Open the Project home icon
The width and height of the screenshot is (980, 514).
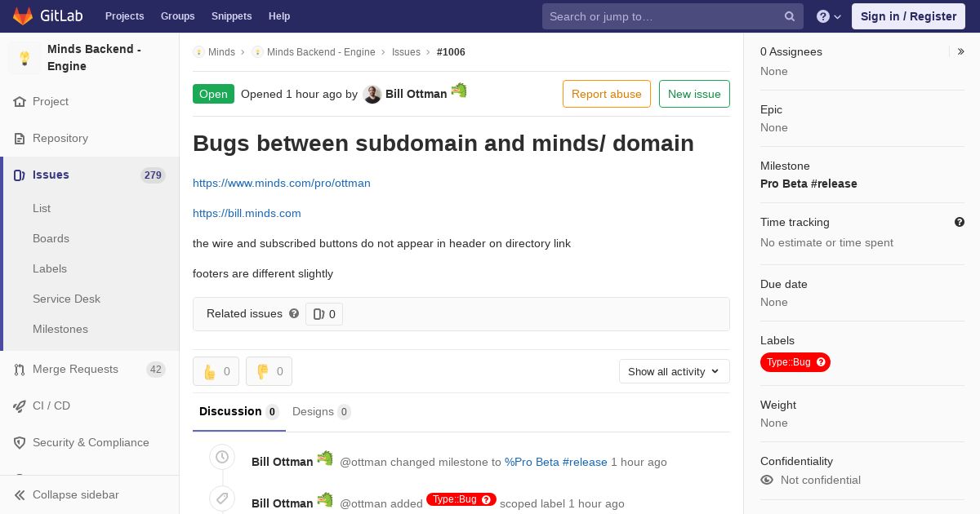coord(20,102)
